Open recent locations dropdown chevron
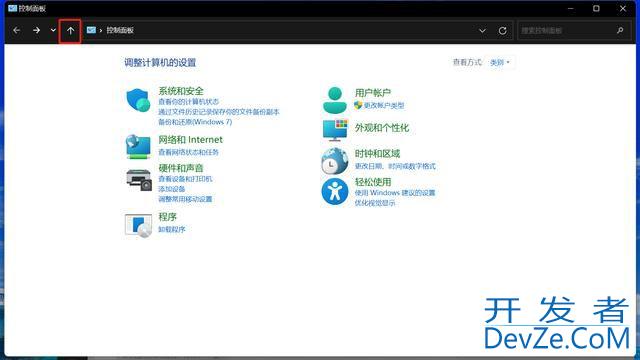The image size is (640, 360). coord(53,30)
